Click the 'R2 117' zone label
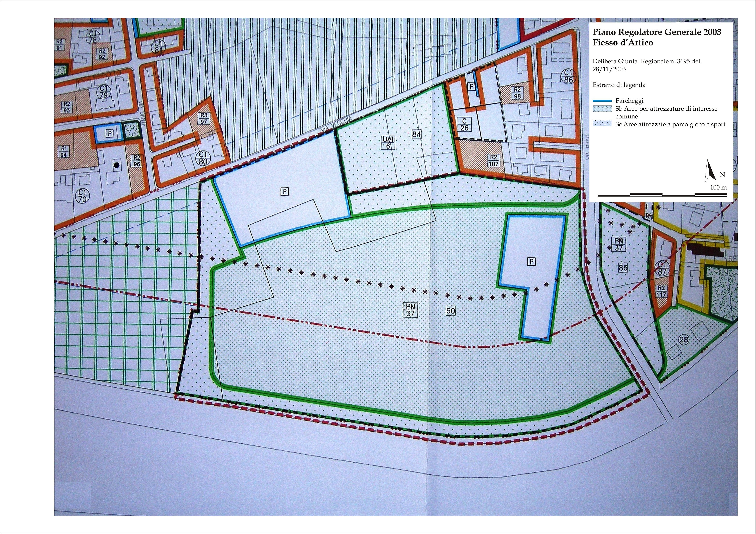 [661, 291]
